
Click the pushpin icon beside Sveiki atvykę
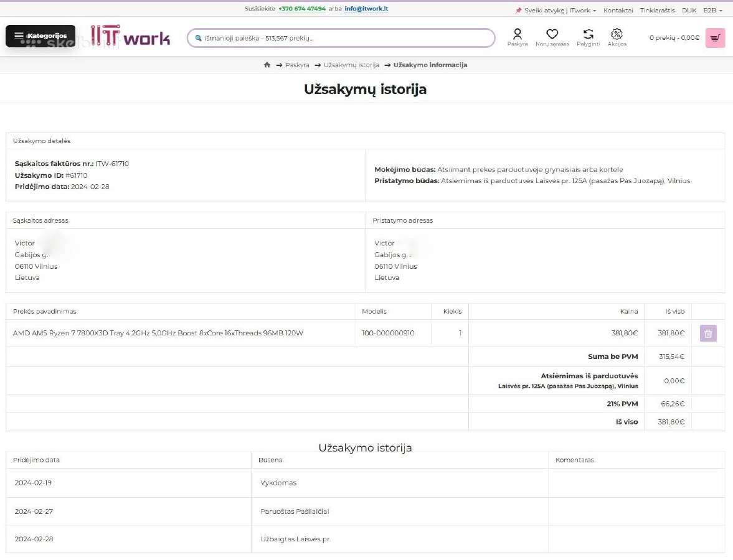tap(518, 11)
